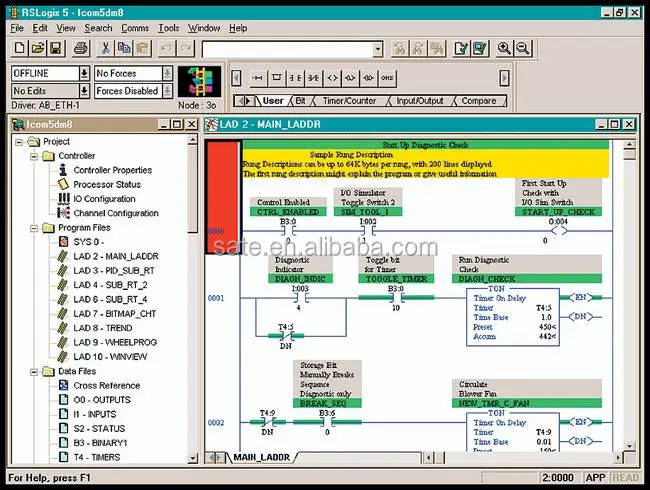The height and width of the screenshot is (490, 650).
Task: Select the Input/Output instruction tab
Action: (420, 101)
